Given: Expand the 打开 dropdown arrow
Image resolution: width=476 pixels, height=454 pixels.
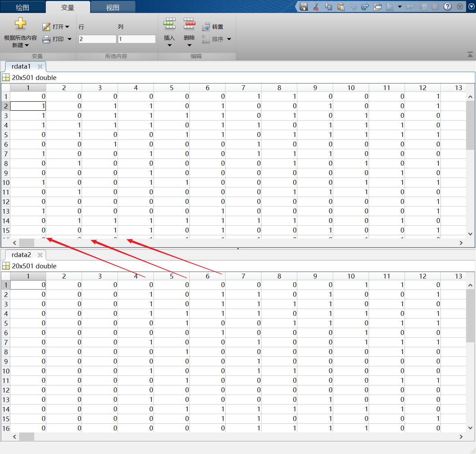Looking at the screenshot, I should tap(67, 27).
